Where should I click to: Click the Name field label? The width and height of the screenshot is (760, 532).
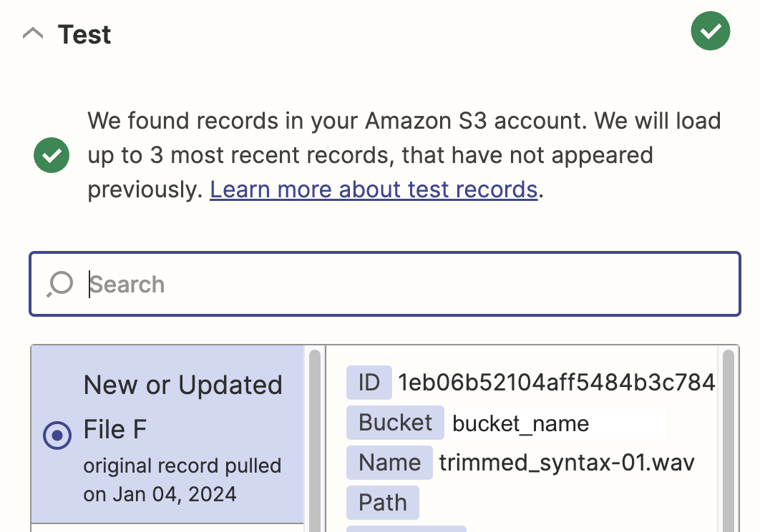389,463
